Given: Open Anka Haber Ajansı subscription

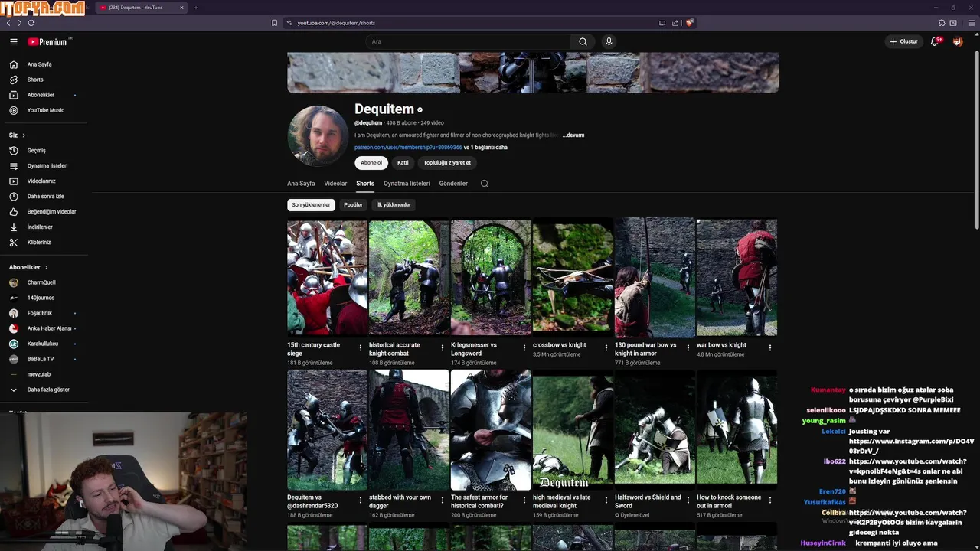Looking at the screenshot, I should [x=49, y=328].
